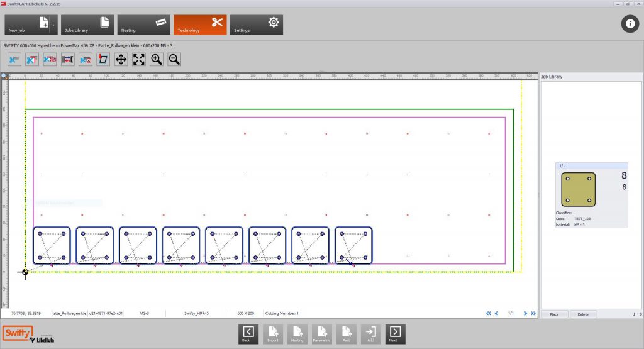Open the Nesting tab
This screenshot has width=644, height=349.
[143, 25]
